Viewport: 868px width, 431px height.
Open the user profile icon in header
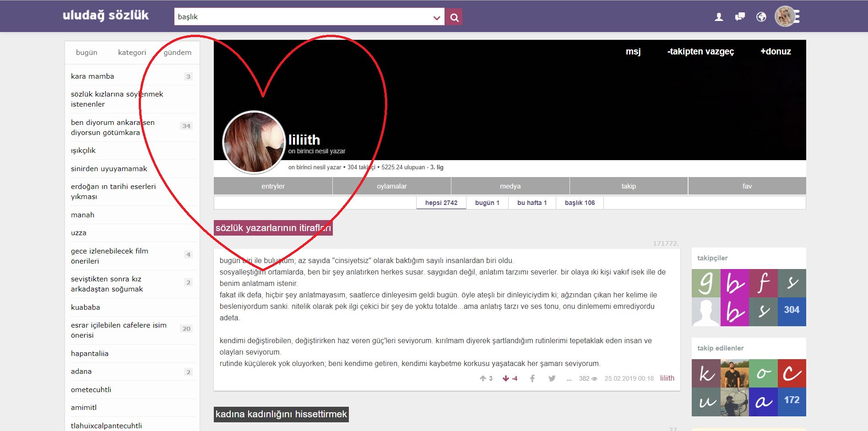click(x=719, y=17)
